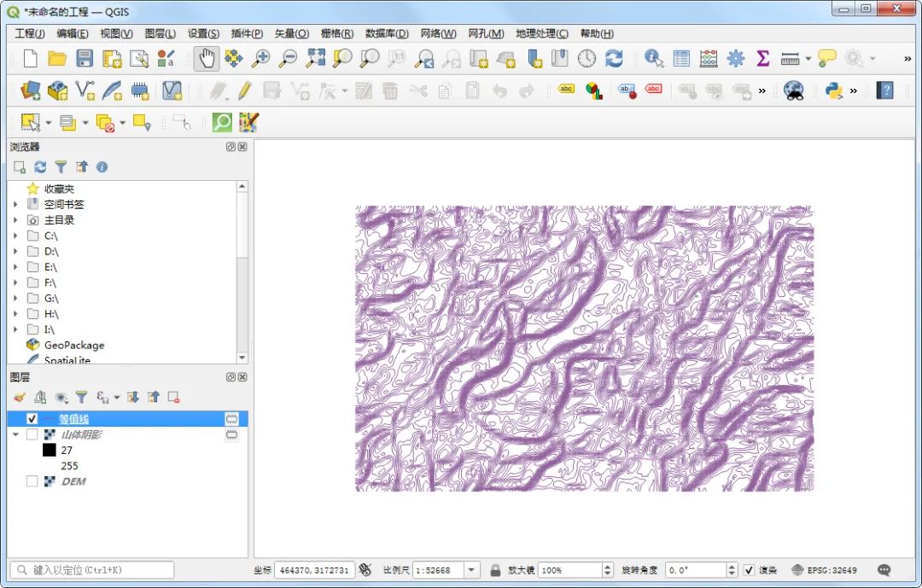Open the processing toolbox gear
Image resolution: width=922 pixels, height=588 pixels.
coord(736,58)
